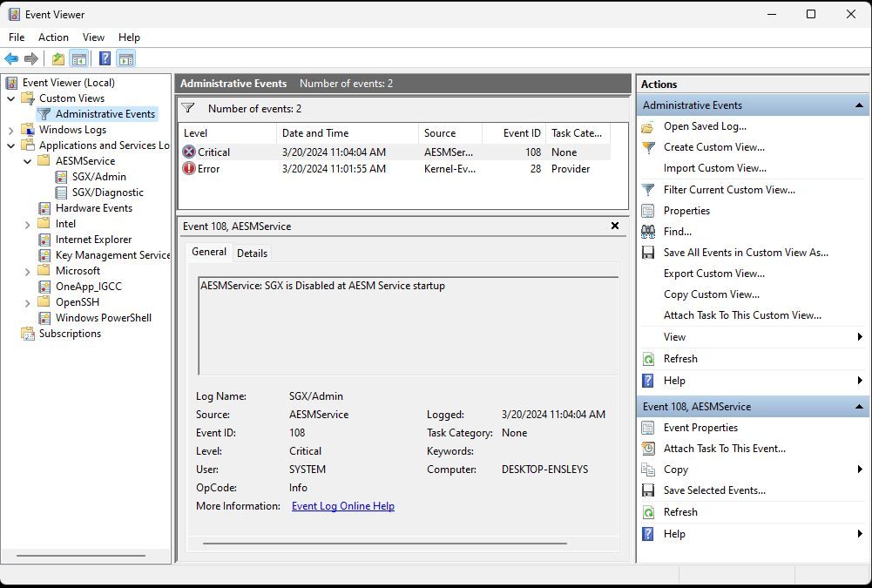Click the Event Viewer app icon in title bar
This screenshot has width=872, height=588.
click(14, 15)
